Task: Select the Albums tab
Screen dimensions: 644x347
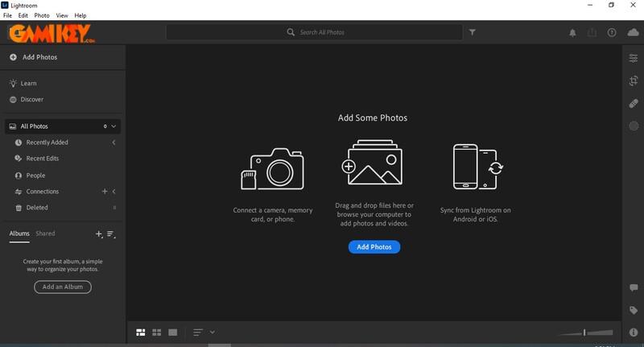Action: 19,233
